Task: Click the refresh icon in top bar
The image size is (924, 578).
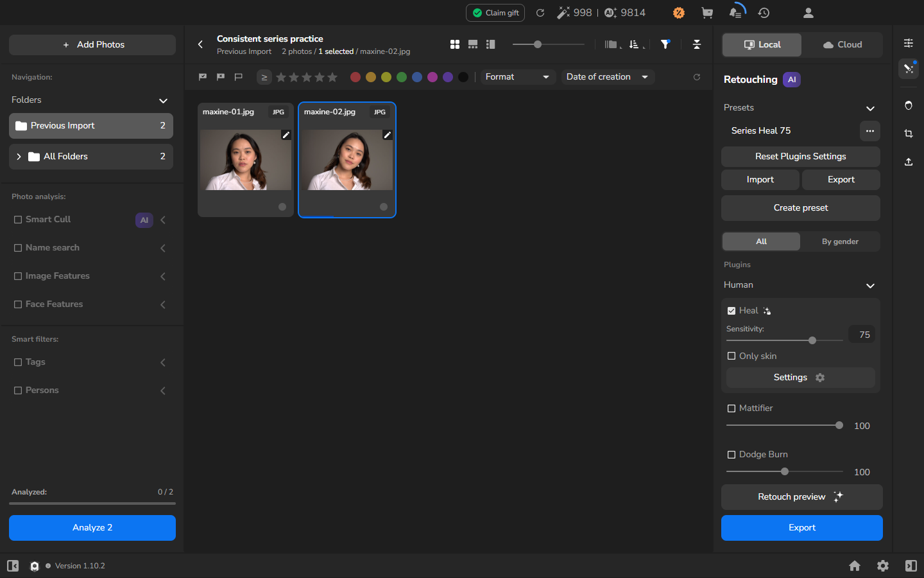Action: click(540, 13)
